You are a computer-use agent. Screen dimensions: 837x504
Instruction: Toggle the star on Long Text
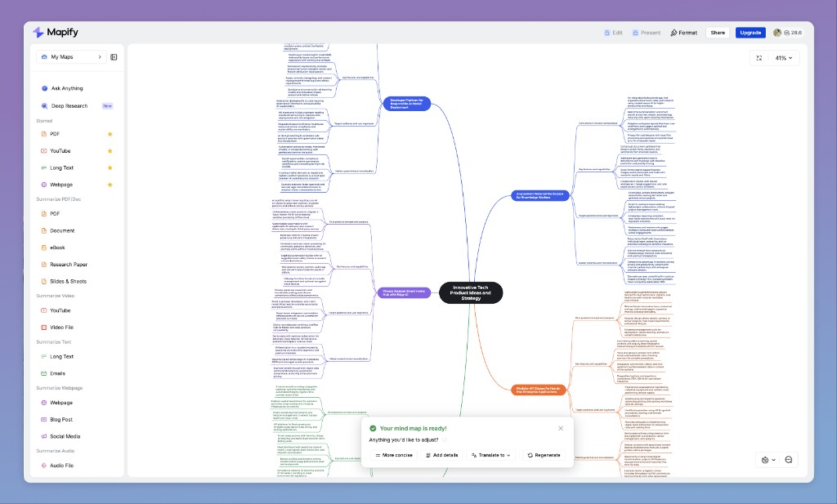tap(110, 167)
